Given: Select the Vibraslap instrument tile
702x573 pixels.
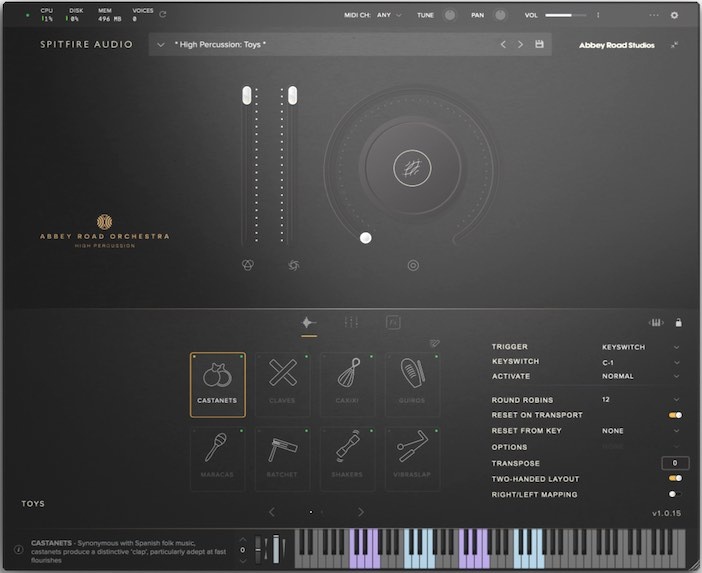Looking at the screenshot, I should (x=412, y=459).
